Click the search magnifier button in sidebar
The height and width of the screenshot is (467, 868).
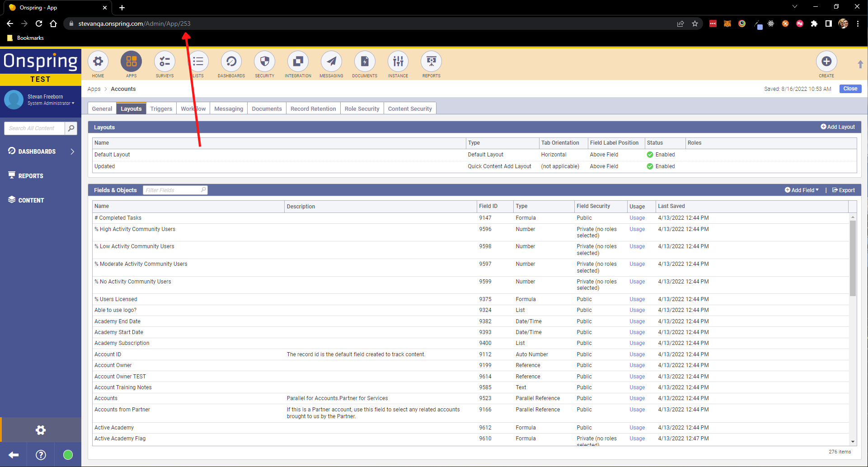tap(71, 128)
